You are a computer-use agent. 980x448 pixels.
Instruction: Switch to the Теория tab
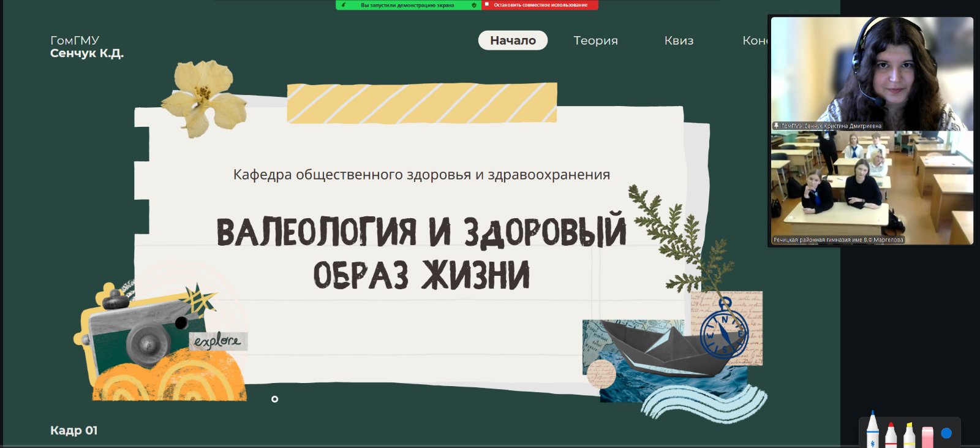click(595, 40)
